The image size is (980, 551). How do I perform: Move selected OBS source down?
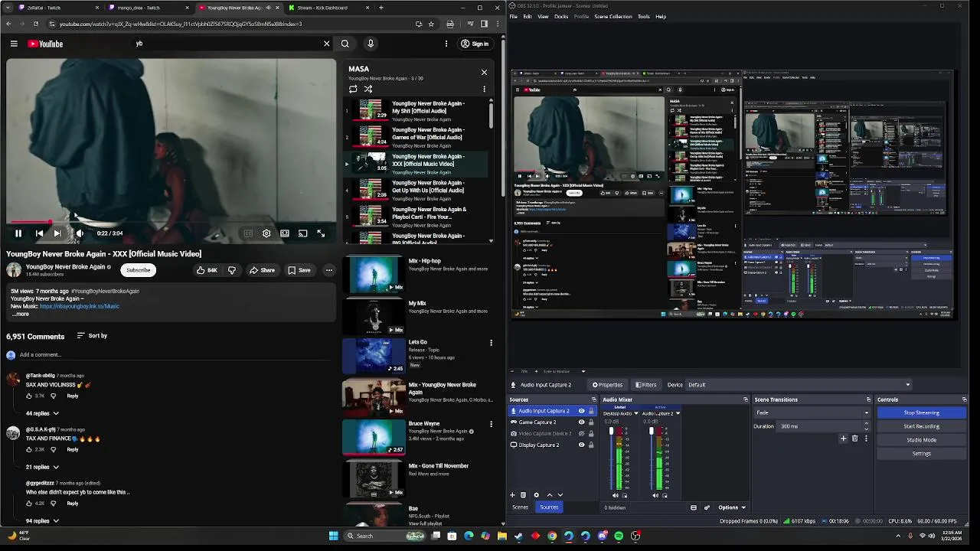(x=560, y=495)
